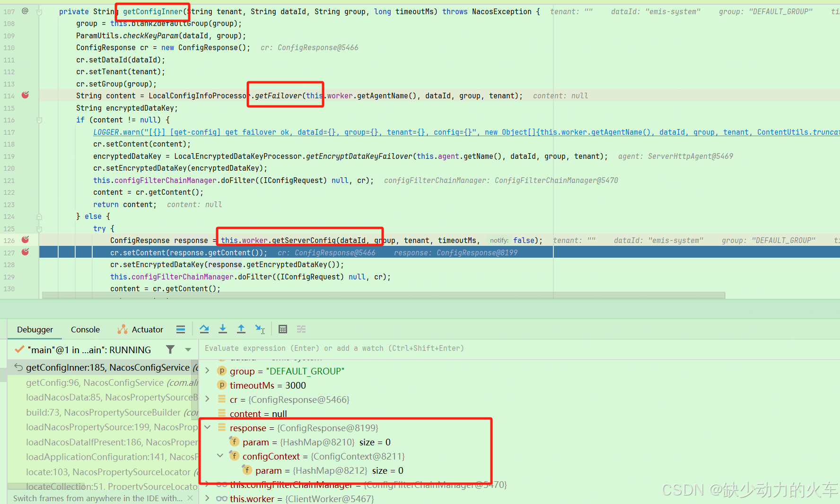Click the checkmark icon of main thread
Screen dimensions: 840x504
pyautogui.click(x=19, y=349)
